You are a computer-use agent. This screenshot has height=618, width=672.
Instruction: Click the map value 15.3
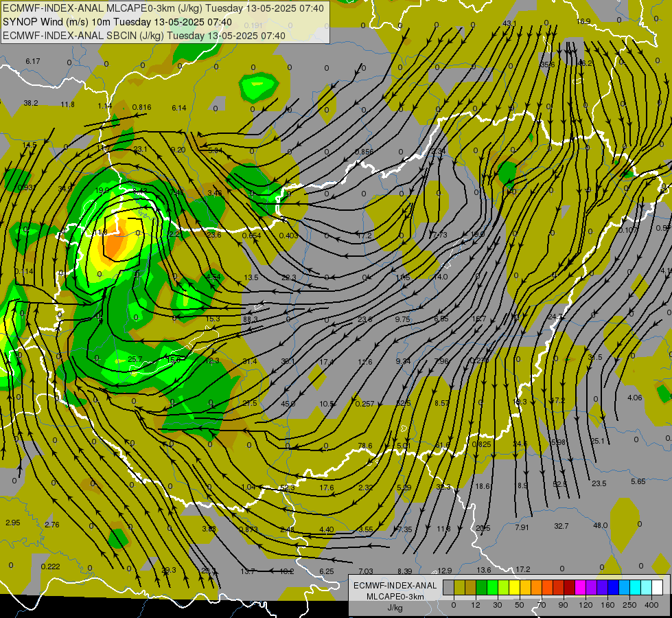(213, 319)
